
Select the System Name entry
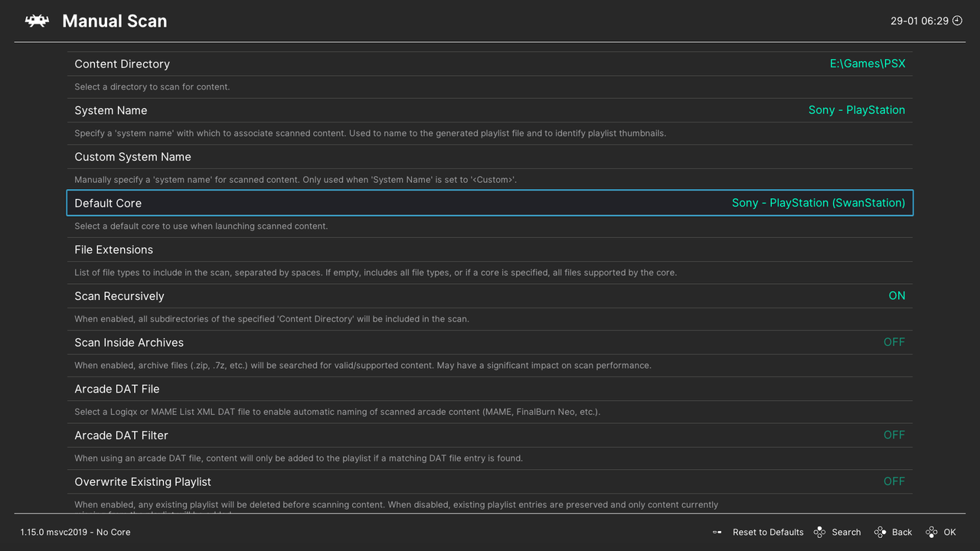[490, 110]
